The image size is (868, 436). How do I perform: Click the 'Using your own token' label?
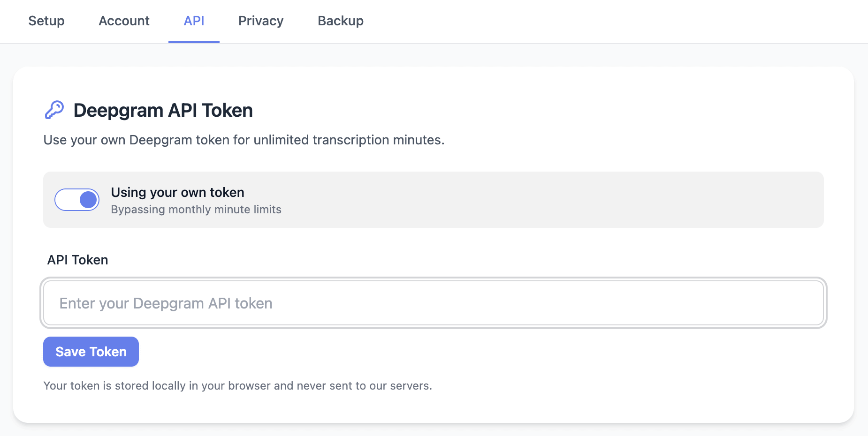click(x=177, y=192)
